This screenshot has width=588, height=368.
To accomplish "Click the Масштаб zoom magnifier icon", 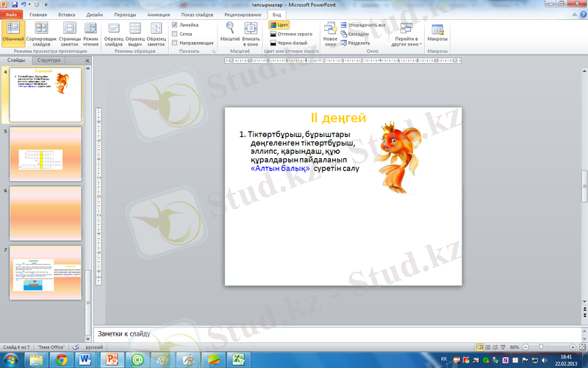I will click(231, 31).
